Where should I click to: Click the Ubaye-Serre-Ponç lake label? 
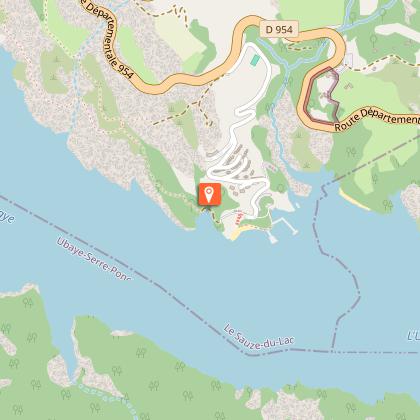tap(94, 259)
